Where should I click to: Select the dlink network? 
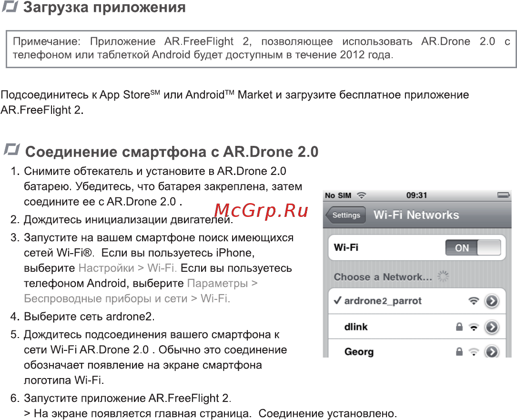coord(417,327)
